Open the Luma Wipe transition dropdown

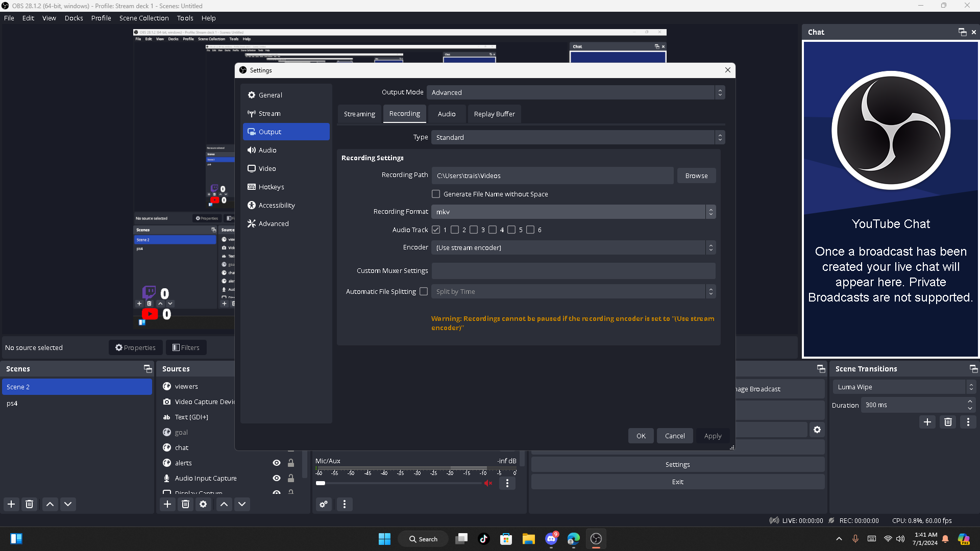[904, 387]
